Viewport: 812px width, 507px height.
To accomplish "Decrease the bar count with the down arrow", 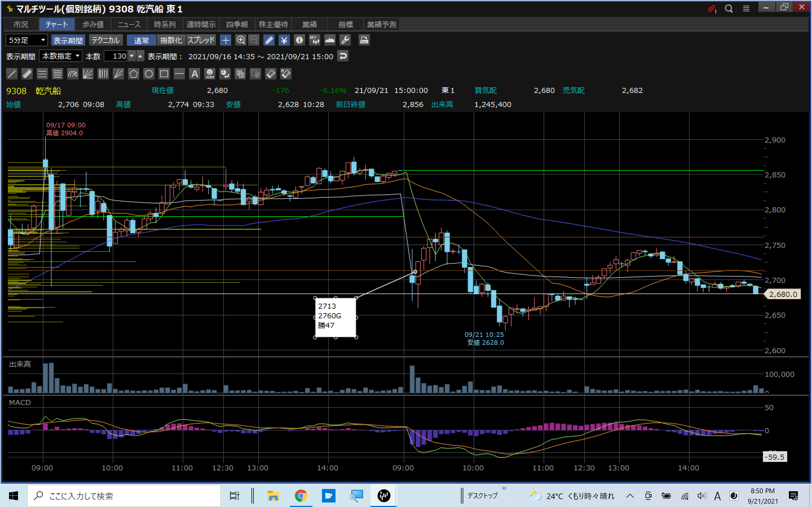I will coord(132,56).
